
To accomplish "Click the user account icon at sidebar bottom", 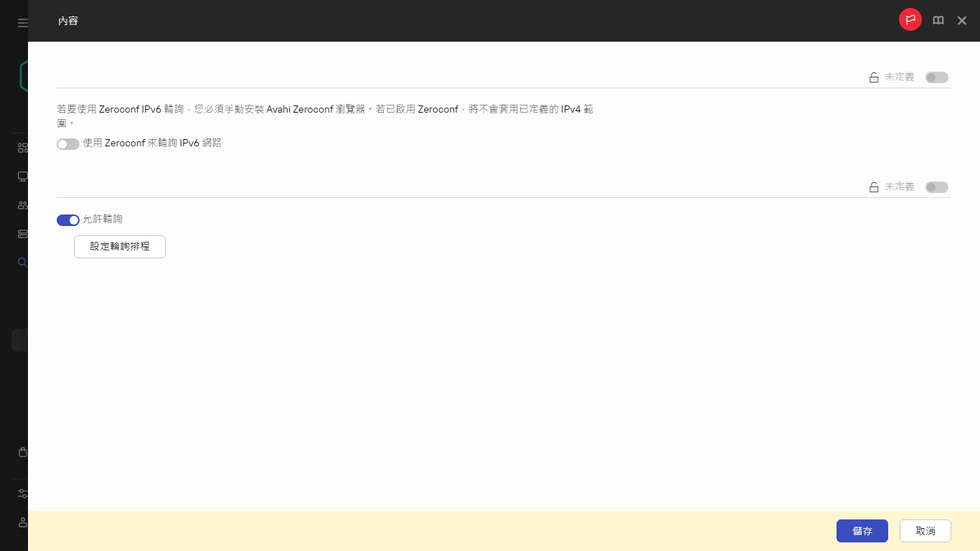I will 22,522.
